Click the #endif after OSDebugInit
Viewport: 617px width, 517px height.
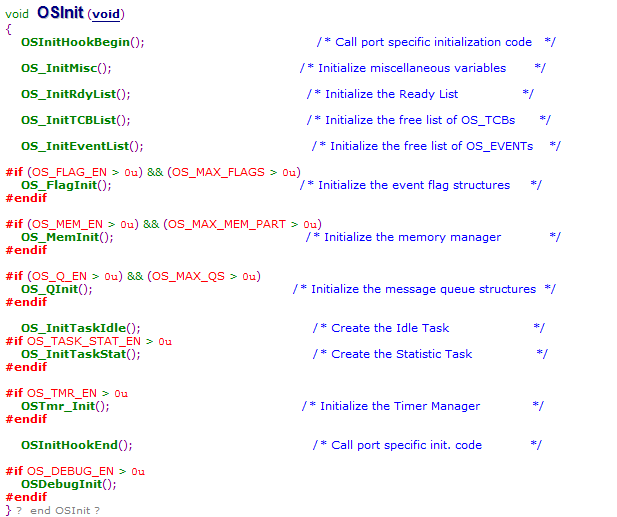[26, 497]
